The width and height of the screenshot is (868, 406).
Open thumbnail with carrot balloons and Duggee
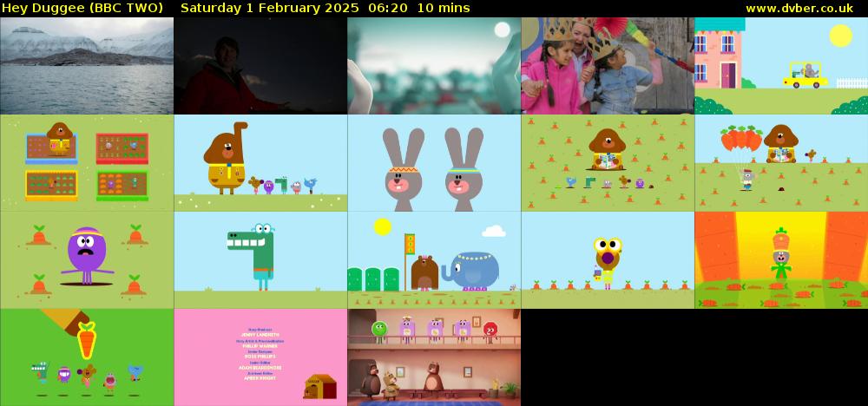pos(781,163)
